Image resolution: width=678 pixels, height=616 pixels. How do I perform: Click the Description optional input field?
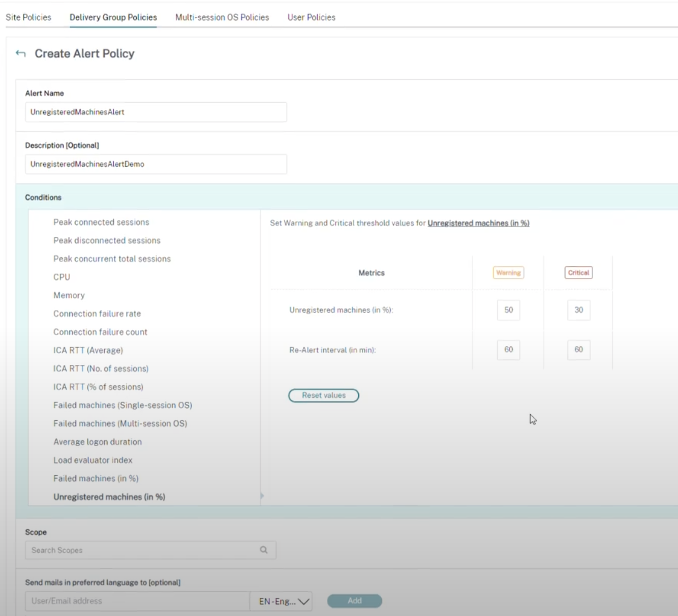point(156,164)
